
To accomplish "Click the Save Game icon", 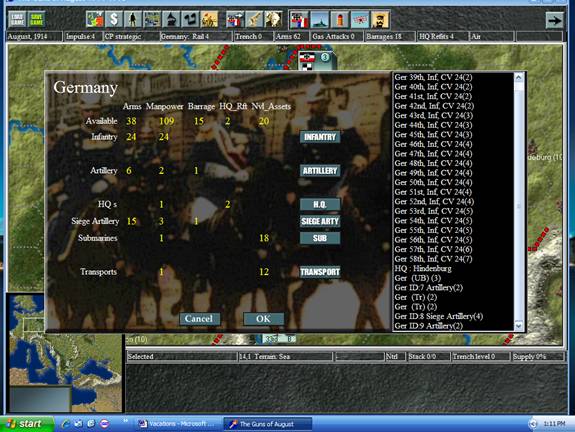I will (36, 19).
